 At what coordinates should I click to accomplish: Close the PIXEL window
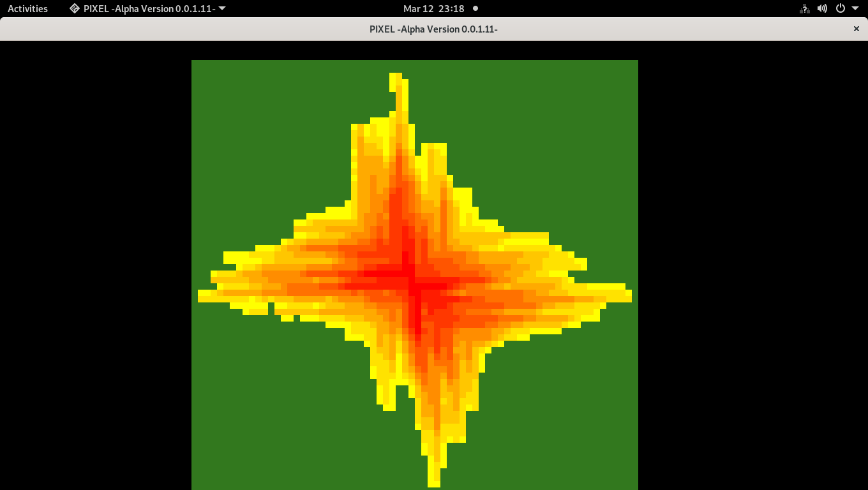coord(857,29)
